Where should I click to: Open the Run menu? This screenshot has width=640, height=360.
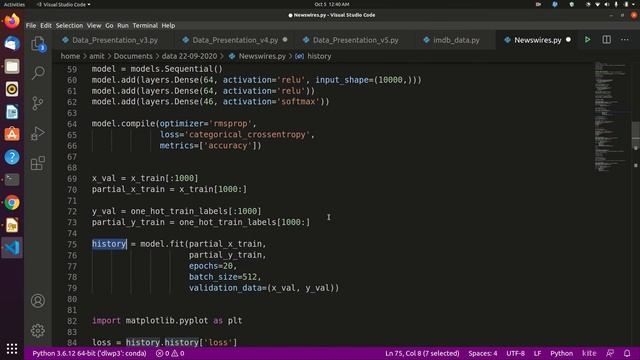click(122, 25)
